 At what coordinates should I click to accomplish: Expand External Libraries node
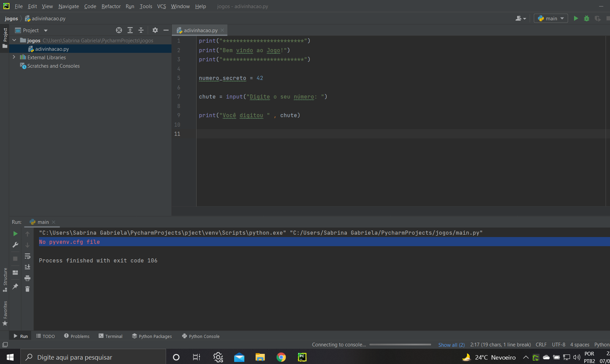[x=14, y=57]
